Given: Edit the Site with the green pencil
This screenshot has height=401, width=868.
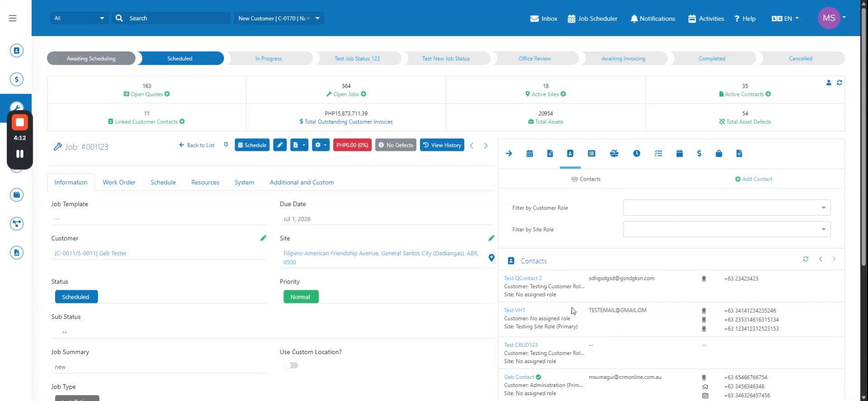Looking at the screenshot, I should [491, 238].
